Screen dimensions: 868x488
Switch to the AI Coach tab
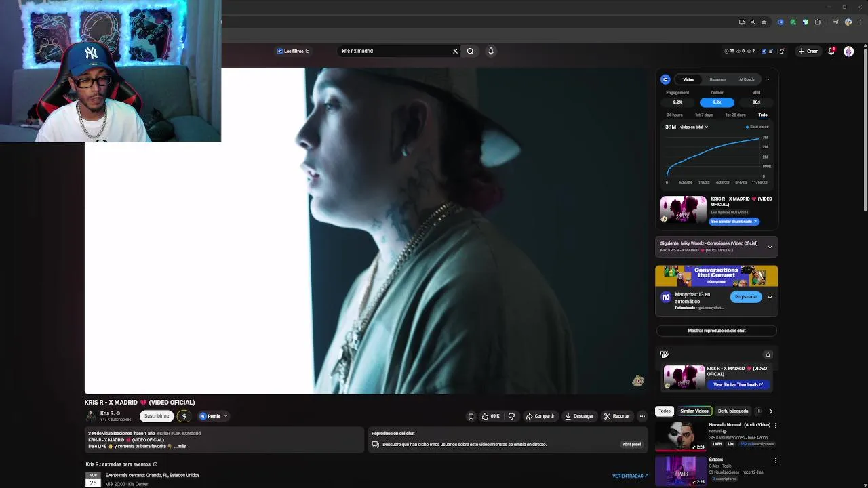click(747, 79)
